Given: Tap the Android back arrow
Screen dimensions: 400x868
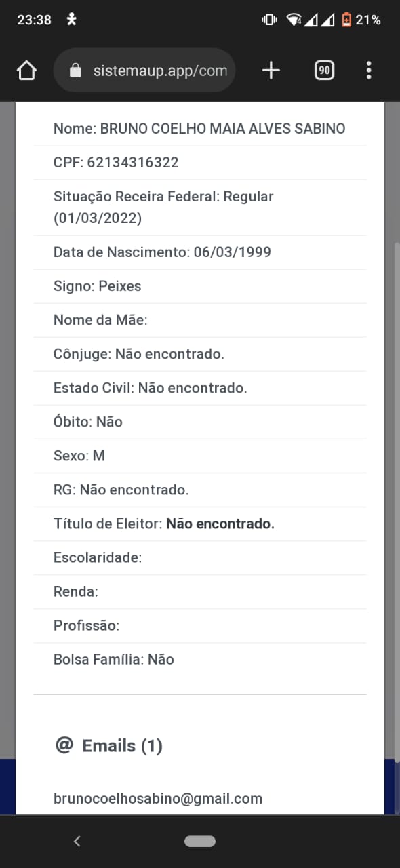Looking at the screenshot, I should (77, 842).
